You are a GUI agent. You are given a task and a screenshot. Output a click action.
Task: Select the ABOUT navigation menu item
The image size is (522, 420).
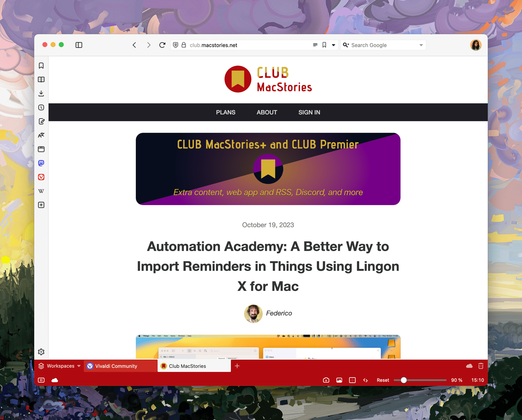267,112
